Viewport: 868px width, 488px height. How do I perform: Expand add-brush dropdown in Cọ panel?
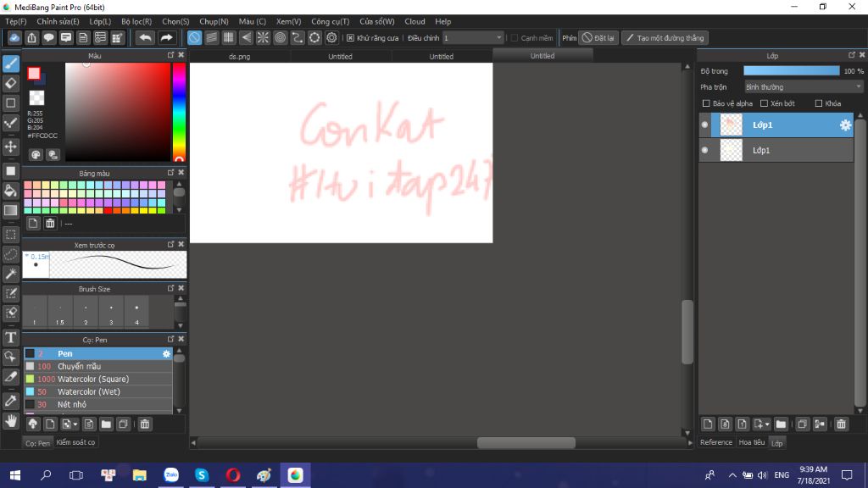(75, 424)
